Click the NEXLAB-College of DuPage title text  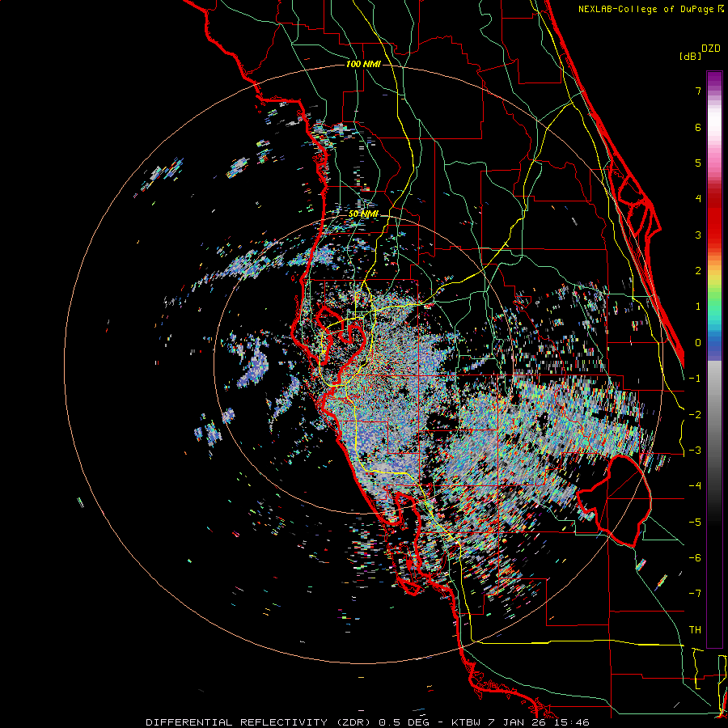point(647,9)
